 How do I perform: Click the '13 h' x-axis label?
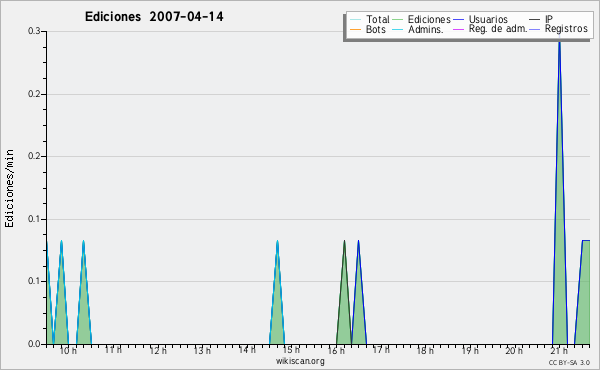coord(202,350)
